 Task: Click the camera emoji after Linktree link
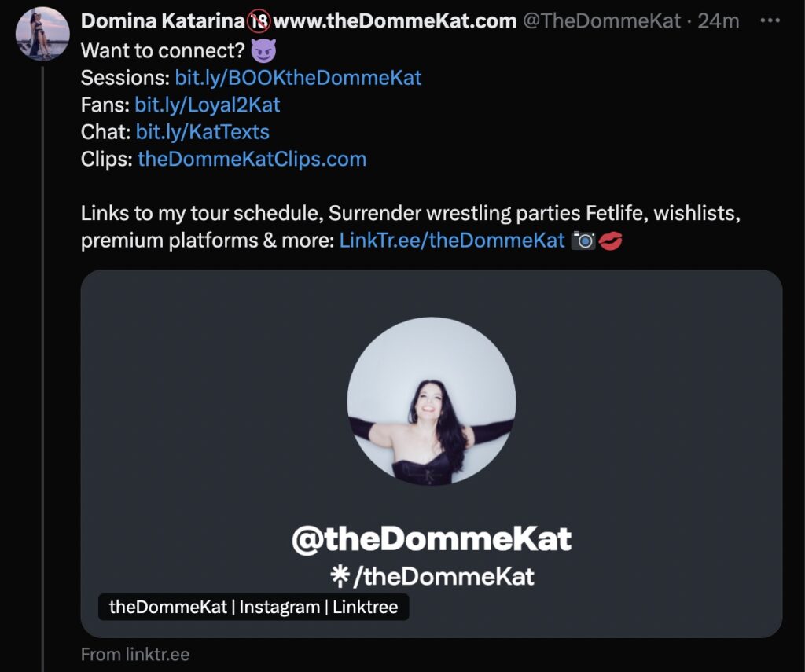coord(583,241)
